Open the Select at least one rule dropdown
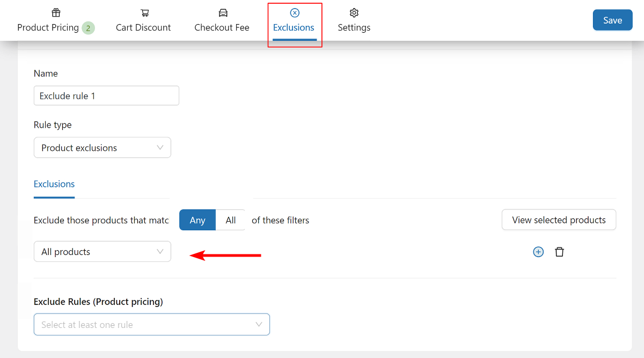 coord(151,325)
